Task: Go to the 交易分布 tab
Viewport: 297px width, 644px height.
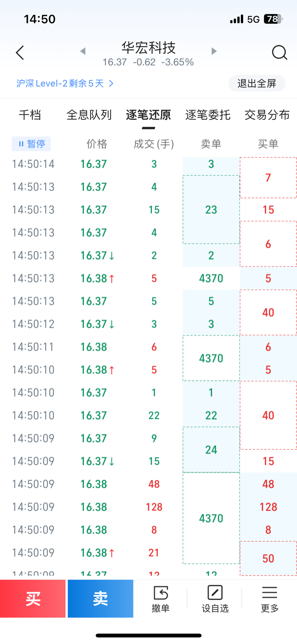Action: pyautogui.click(x=267, y=115)
